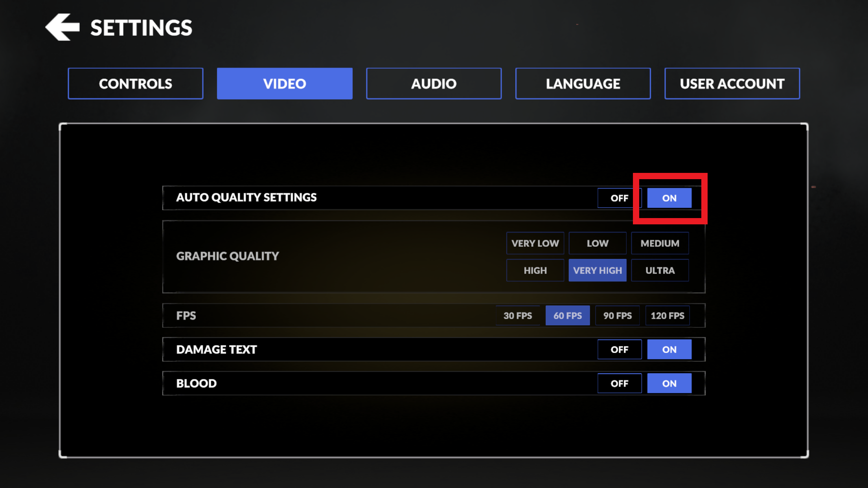Turn Auto Quality Settings off
868x488 pixels.
(619, 198)
